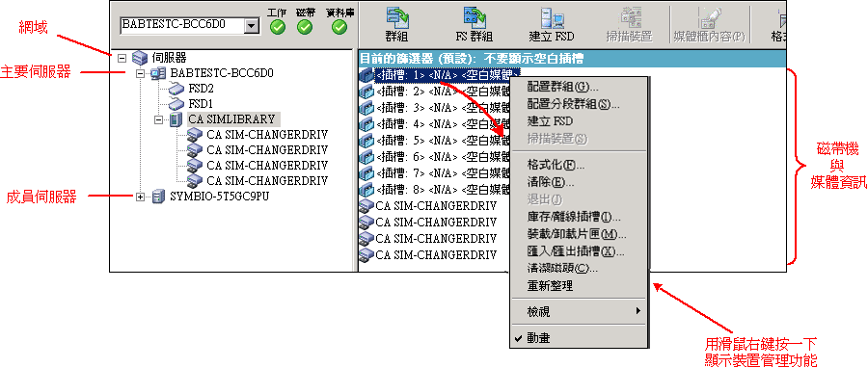Screen dimensions: 868x368
Task: Click the BABTESTC-BCC6D0 server icon in tree
Action: [158, 73]
